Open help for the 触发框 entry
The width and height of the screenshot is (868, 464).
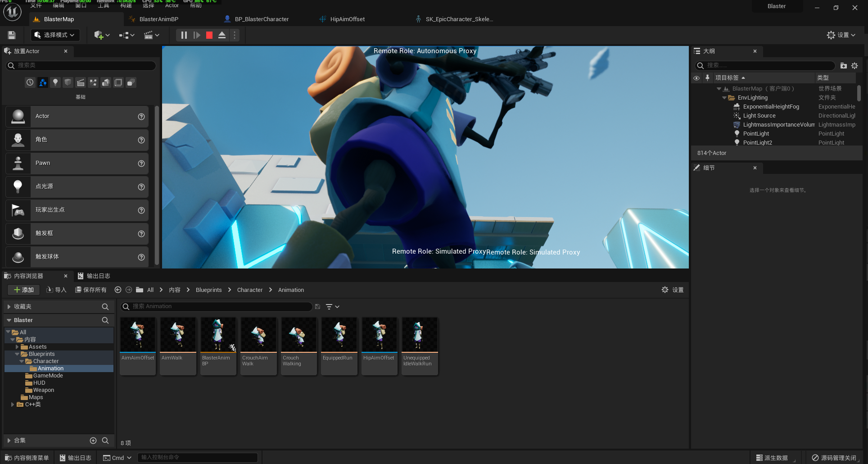point(141,234)
